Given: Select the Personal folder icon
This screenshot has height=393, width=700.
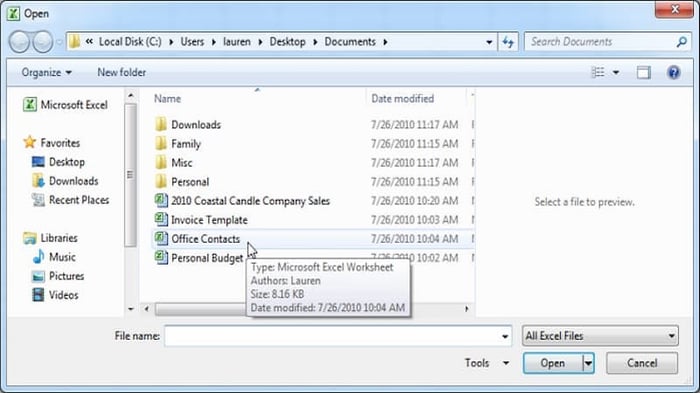Looking at the screenshot, I should point(161,181).
